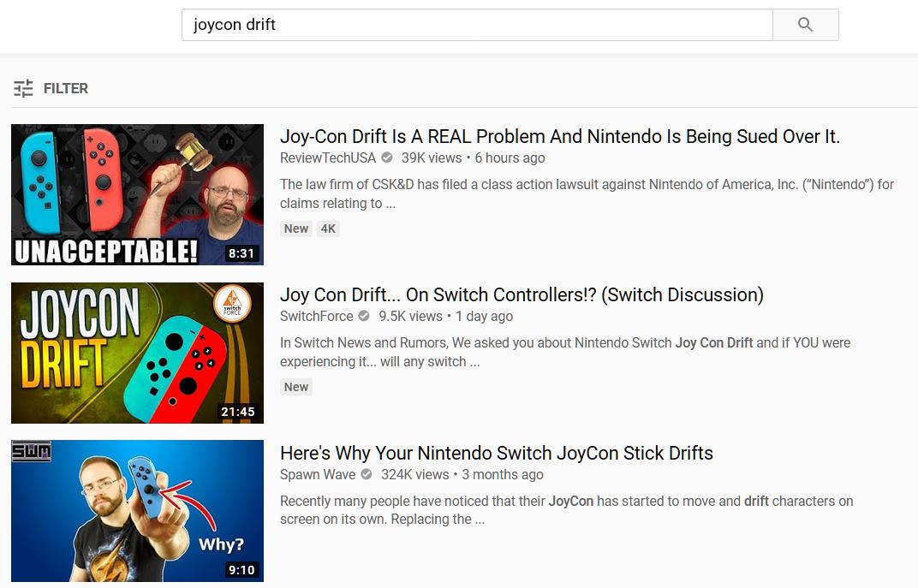Click the 9:10 duration label

click(241, 570)
